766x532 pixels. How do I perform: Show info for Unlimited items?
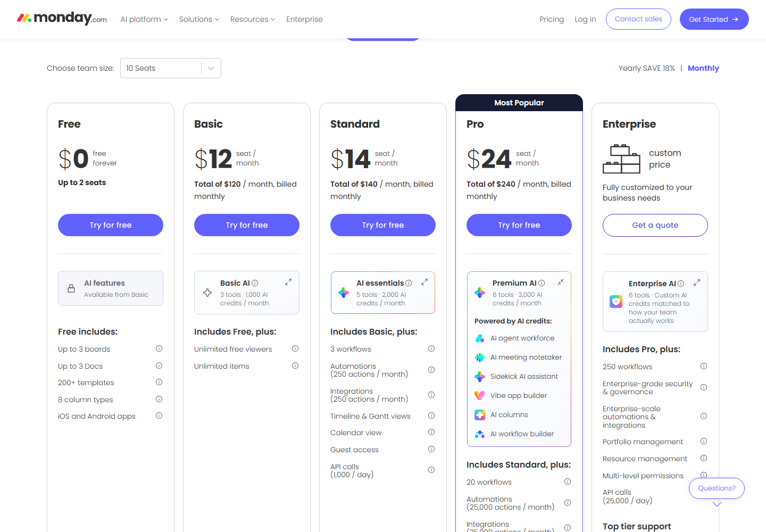(x=295, y=366)
